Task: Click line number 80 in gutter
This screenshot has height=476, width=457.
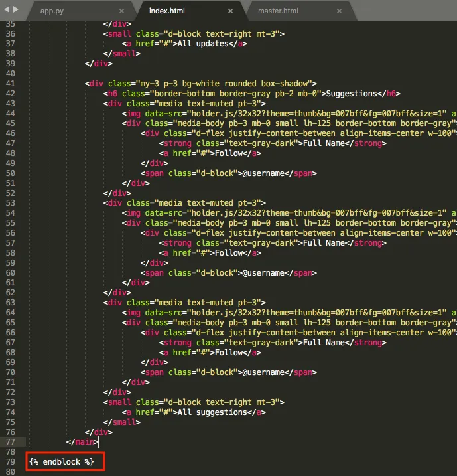Action: pos(11,472)
